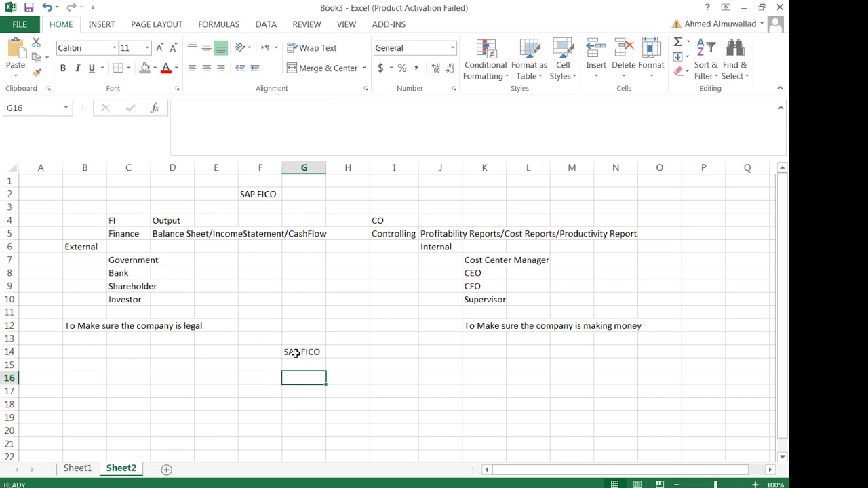
Task: Switch to the DATA tab
Action: (266, 24)
